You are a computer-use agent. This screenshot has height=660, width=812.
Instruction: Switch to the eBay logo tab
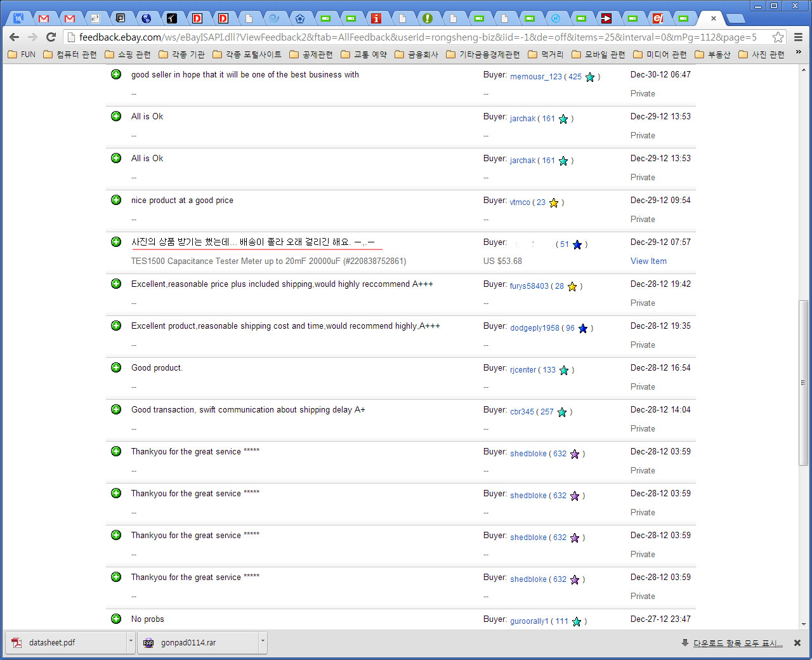pyautogui.click(x=658, y=18)
